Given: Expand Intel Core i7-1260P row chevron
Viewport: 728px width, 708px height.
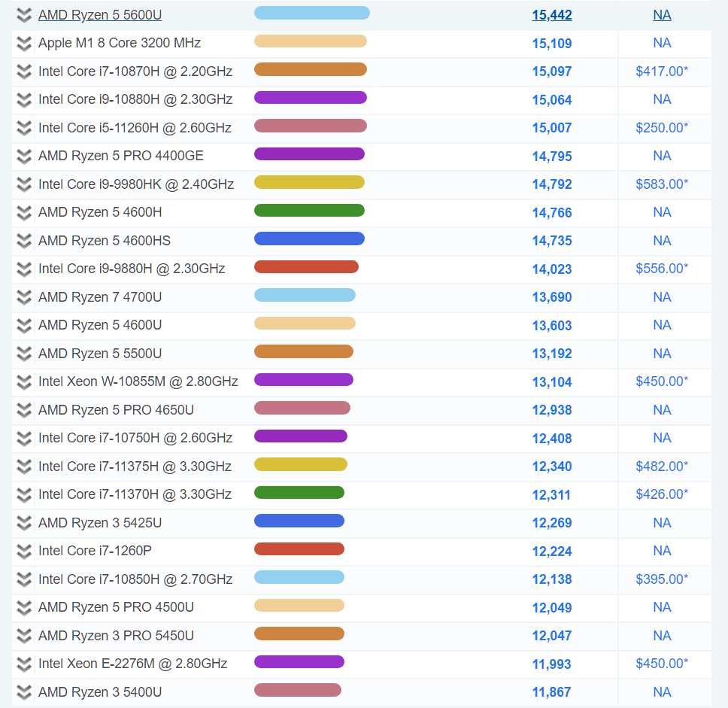Looking at the screenshot, I should [x=23, y=551].
